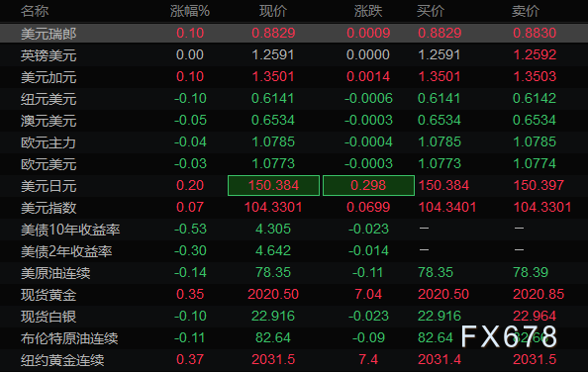Click the 买价 column header
The width and height of the screenshot is (588, 372).
pyautogui.click(x=431, y=11)
